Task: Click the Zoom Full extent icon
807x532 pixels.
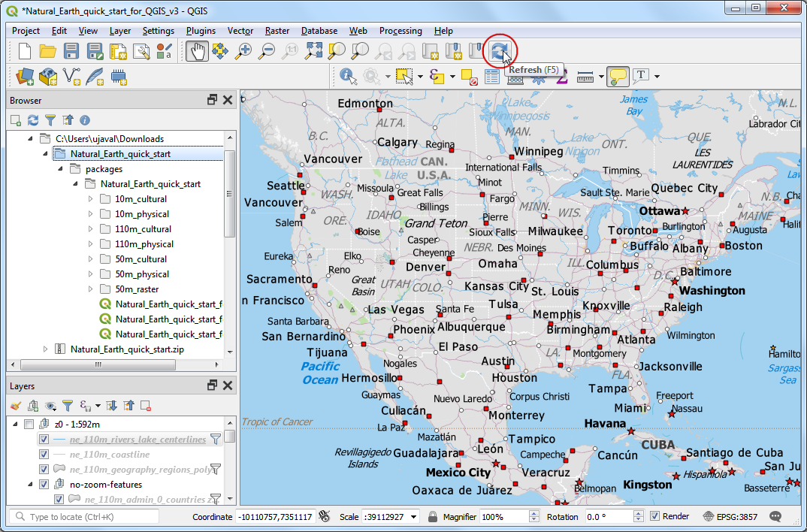Action: [x=313, y=51]
